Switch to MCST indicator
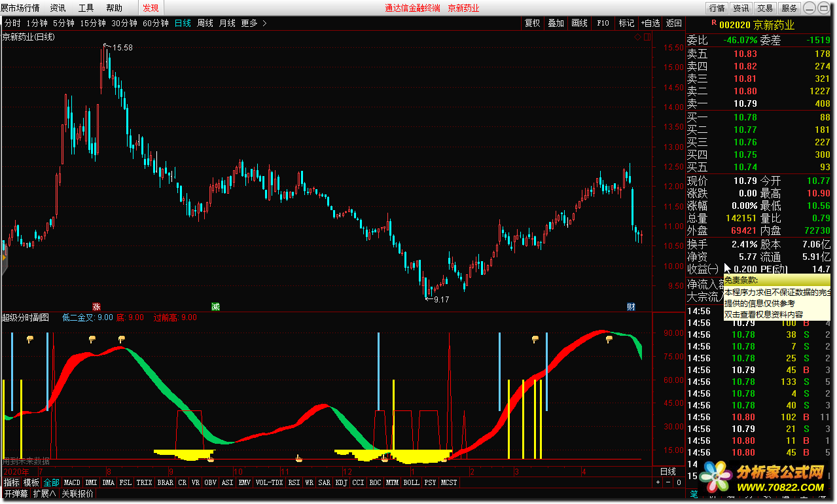 [450, 482]
